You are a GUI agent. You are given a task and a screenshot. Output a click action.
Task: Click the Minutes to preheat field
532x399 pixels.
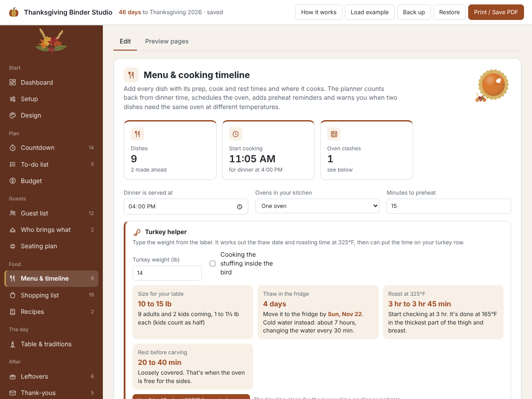[x=449, y=206]
